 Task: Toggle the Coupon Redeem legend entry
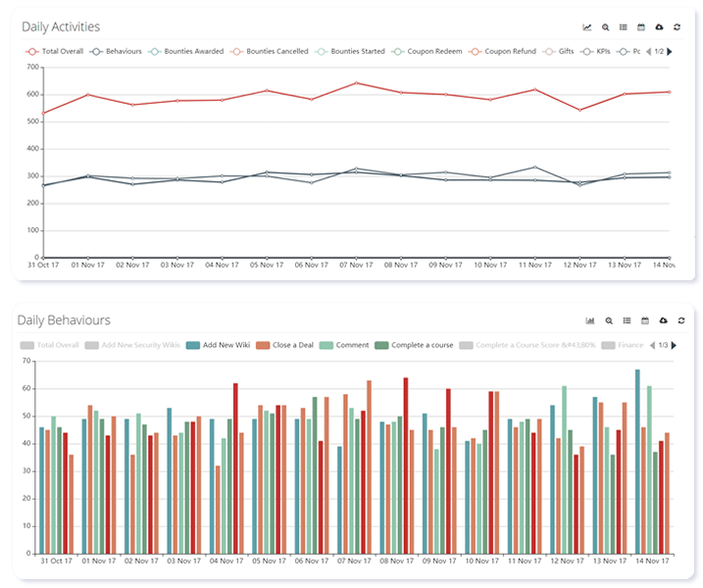pos(428,51)
